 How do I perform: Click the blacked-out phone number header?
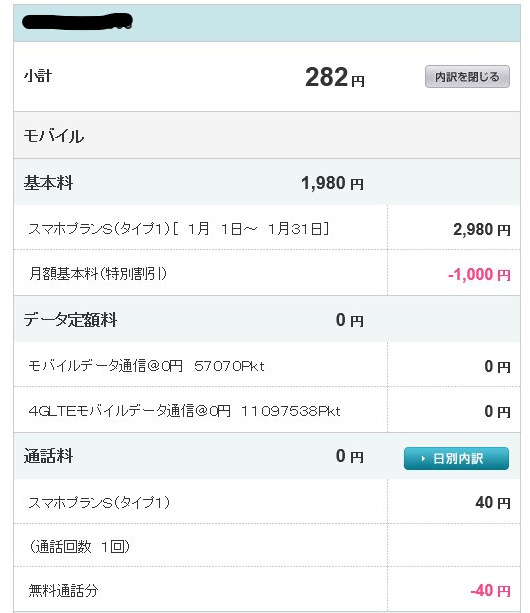pos(77,22)
